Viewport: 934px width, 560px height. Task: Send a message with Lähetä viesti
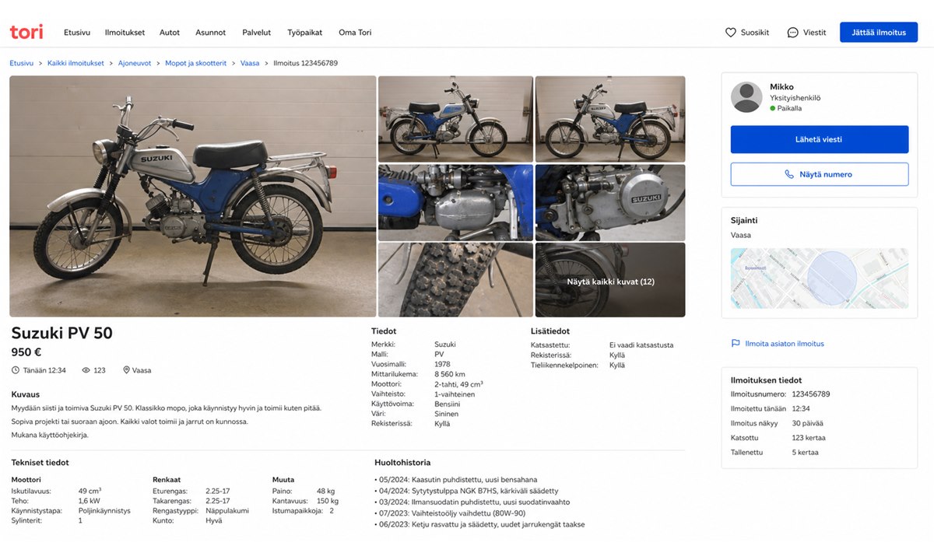[820, 139]
